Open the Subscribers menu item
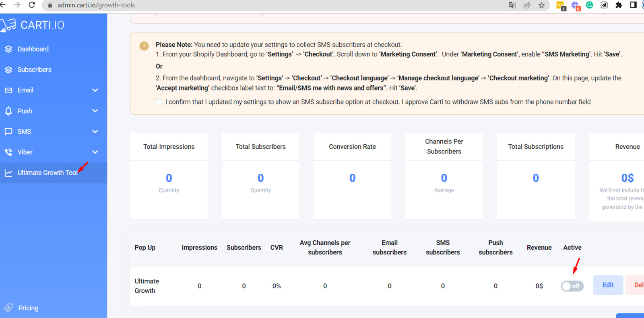This screenshot has height=318, width=644. click(34, 70)
